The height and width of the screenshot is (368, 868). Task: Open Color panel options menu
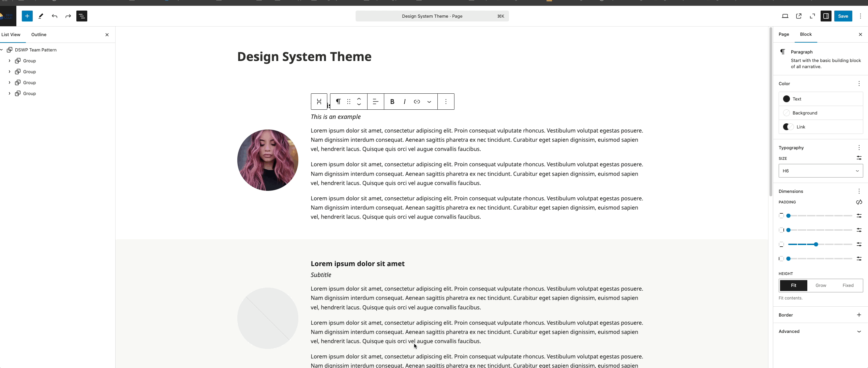click(859, 83)
